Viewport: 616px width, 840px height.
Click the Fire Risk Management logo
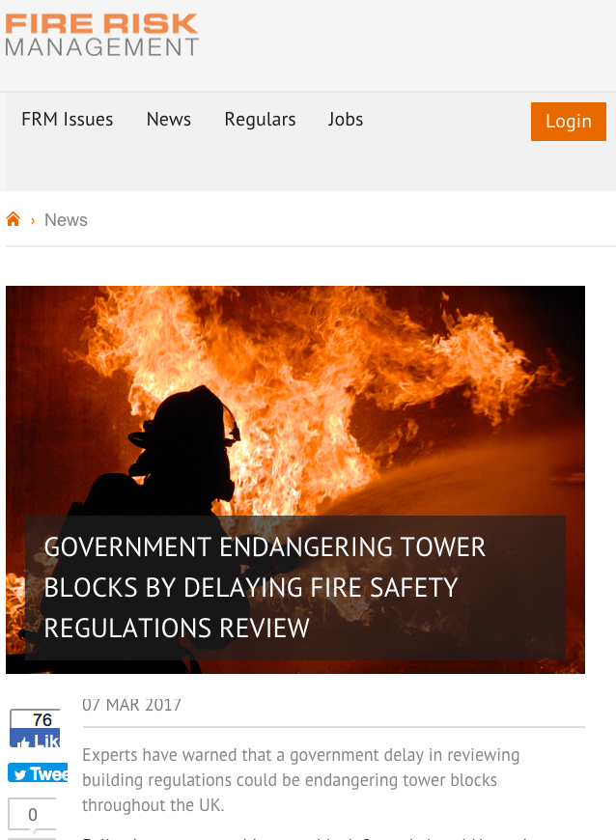(x=101, y=35)
